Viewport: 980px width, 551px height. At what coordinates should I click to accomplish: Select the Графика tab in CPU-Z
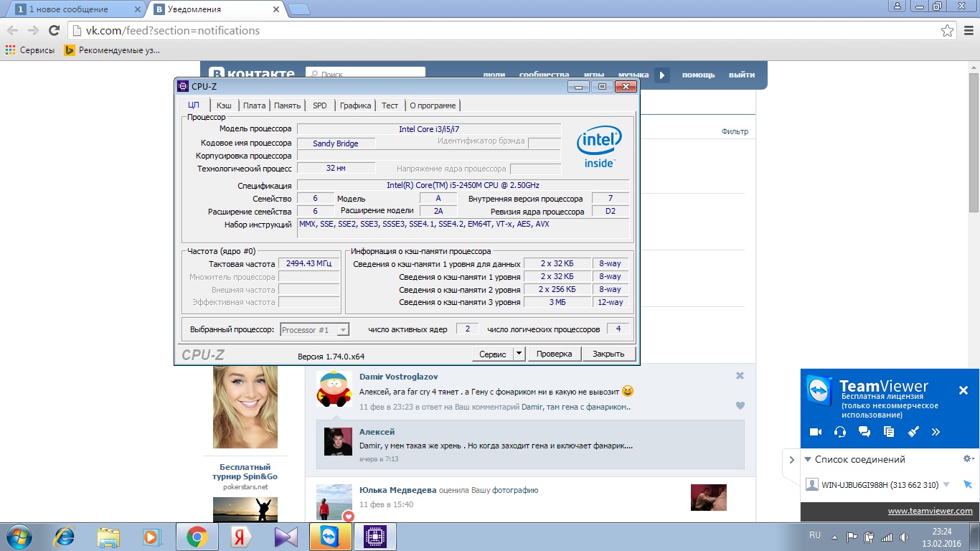tap(355, 105)
